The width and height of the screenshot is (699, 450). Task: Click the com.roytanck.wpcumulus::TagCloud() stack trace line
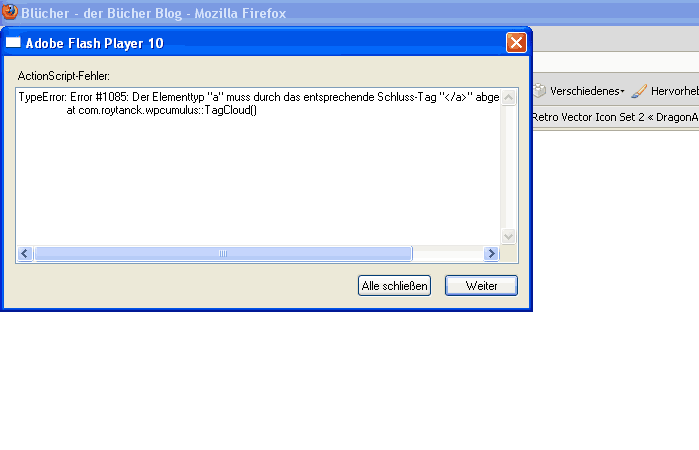(x=161, y=110)
